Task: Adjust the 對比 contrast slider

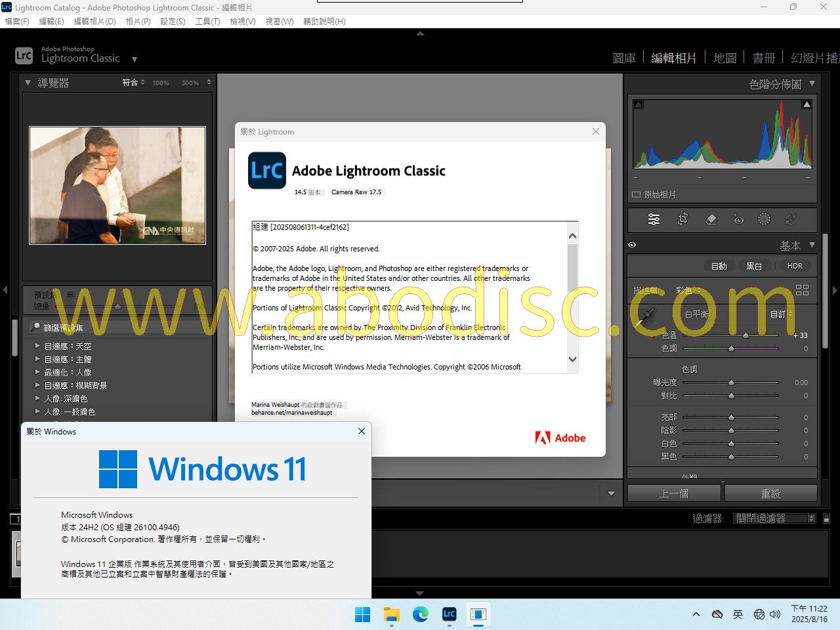Action: coord(731,396)
